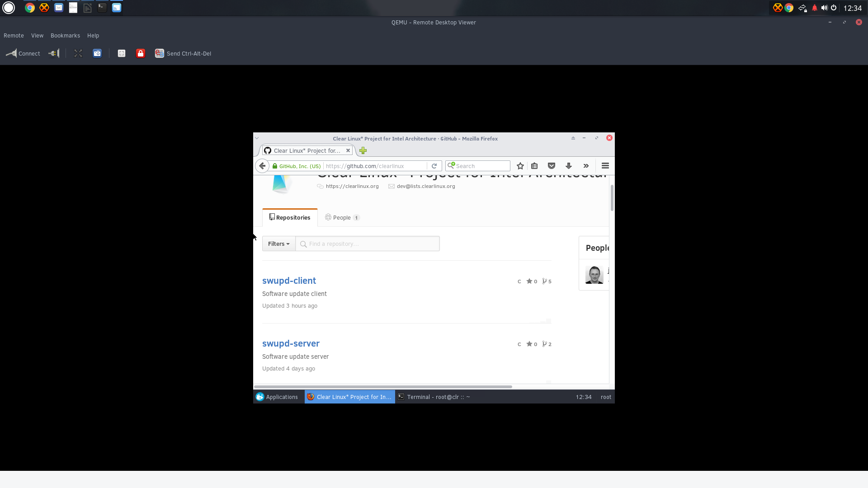Click the dev@lists.clearlinux.org email link
868x488 pixels.
(426, 186)
